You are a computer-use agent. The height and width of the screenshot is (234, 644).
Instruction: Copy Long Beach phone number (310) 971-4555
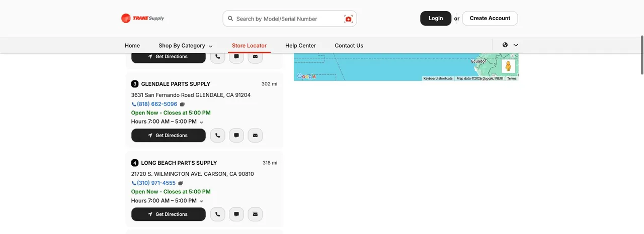181,183
